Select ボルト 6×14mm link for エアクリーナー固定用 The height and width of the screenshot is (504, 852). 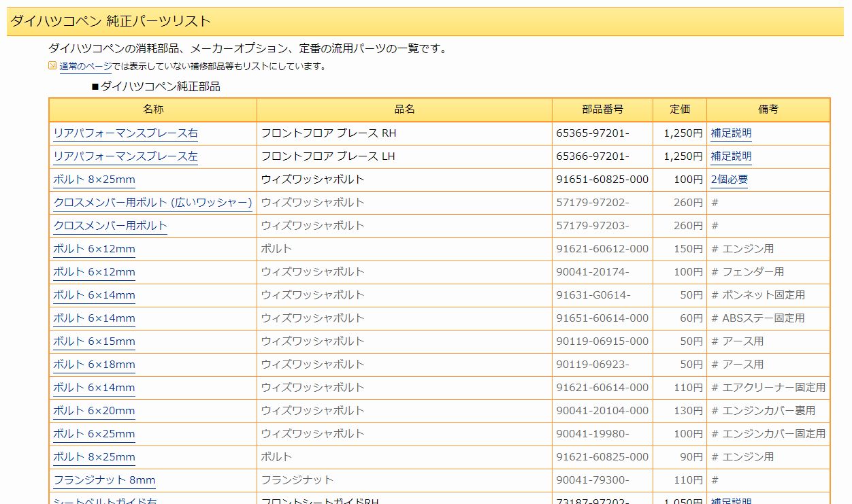click(x=94, y=388)
